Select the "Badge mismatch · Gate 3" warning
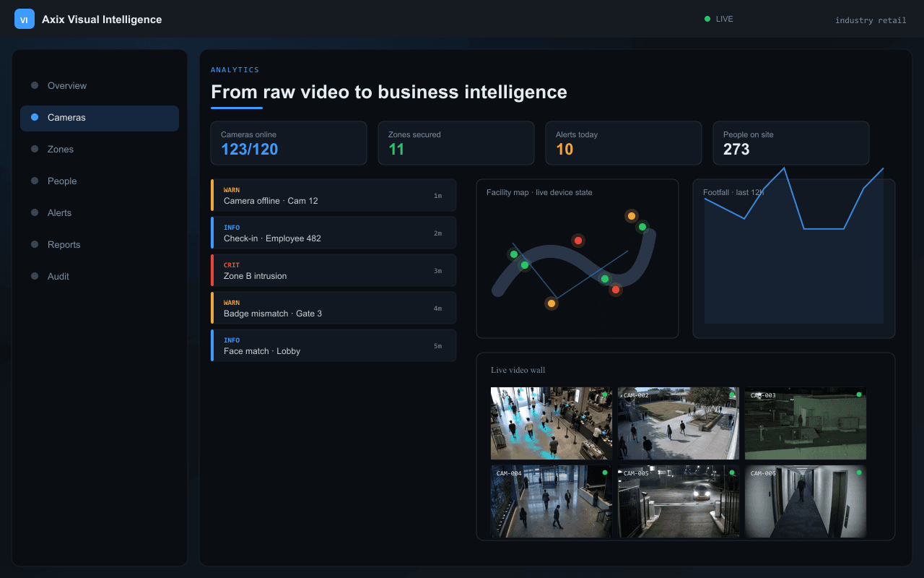Viewport: 924px width, 578px height. coord(334,308)
